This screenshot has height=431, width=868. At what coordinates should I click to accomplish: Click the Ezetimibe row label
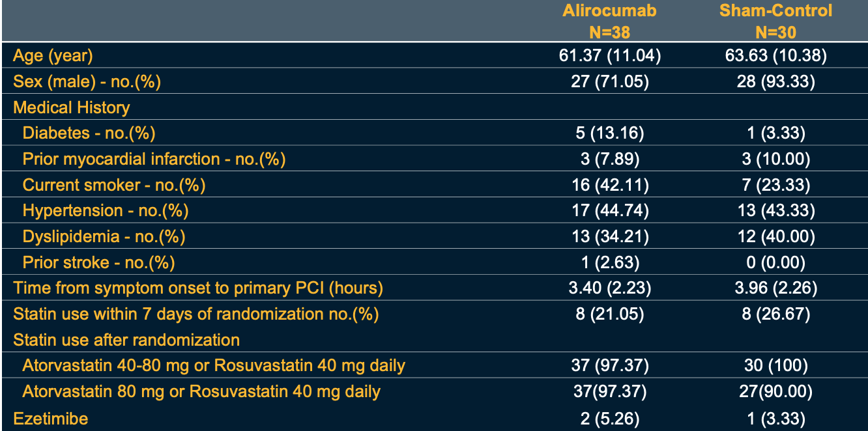tap(50, 417)
